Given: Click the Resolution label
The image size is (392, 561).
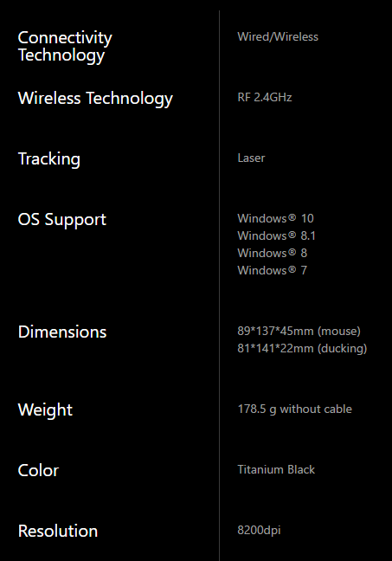Looking at the screenshot, I should pyautogui.click(x=58, y=531).
